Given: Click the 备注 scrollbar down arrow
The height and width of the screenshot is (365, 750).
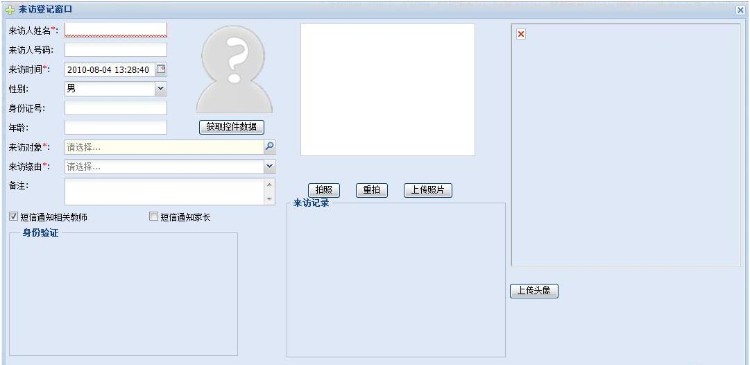Looking at the screenshot, I should 270,199.
